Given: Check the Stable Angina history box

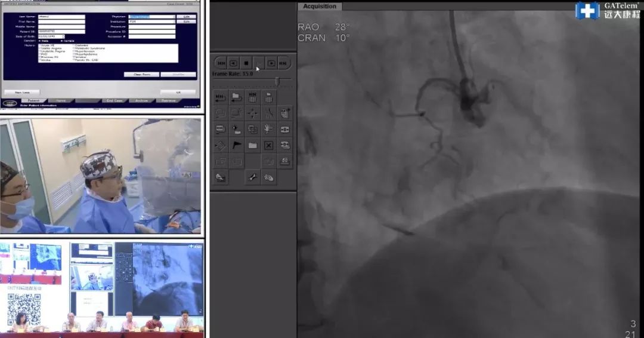Looking at the screenshot, I should pos(39,48).
